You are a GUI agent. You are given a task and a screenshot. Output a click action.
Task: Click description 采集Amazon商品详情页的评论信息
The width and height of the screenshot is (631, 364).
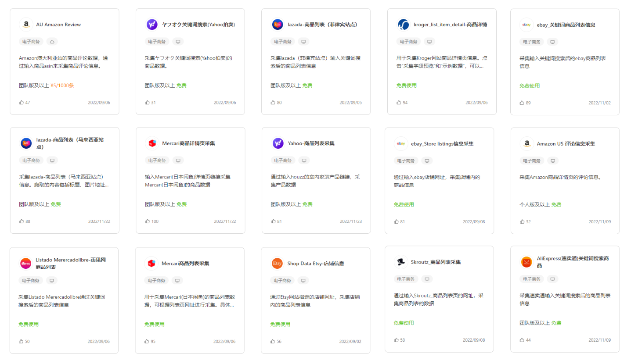[560, 177]
